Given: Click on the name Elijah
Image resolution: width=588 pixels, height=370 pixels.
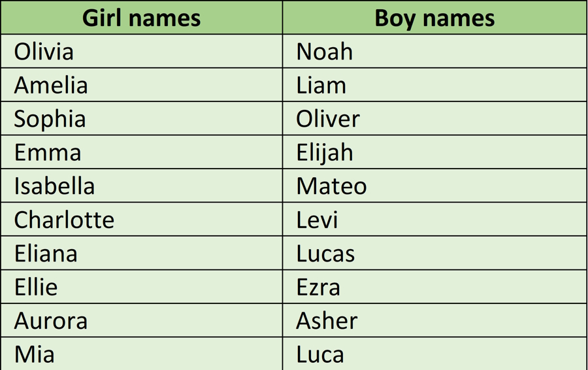Looking at the screenshot, I should 325,153.
